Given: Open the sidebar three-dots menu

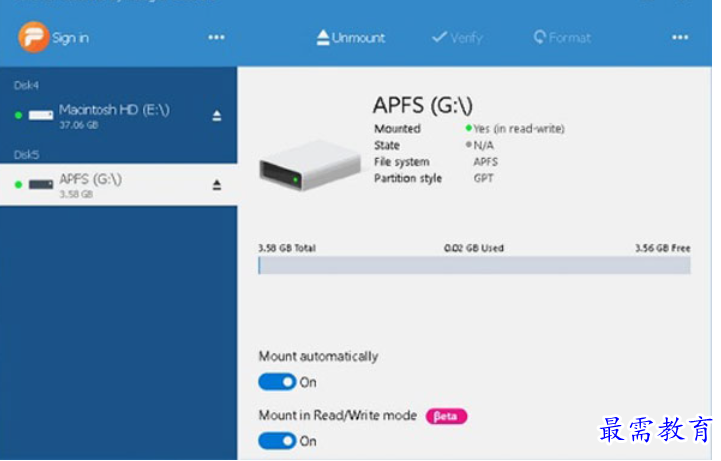Looking at the screenshot, I should 216,38.
